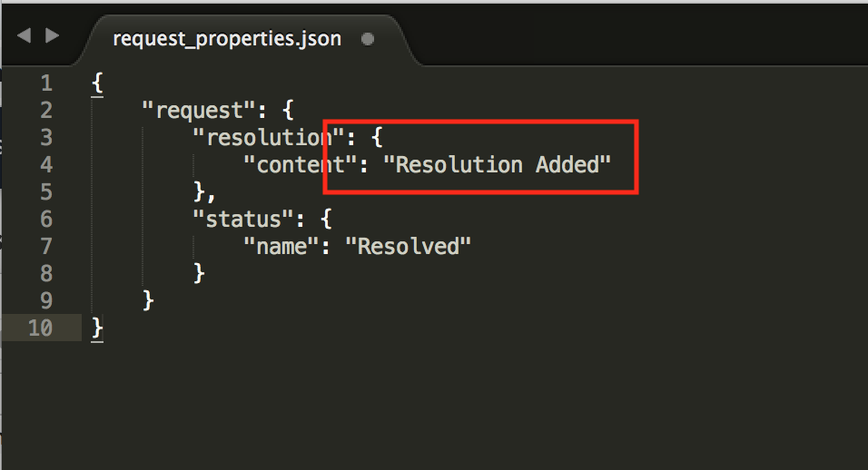
Task: Click the opening brace on line 1
Action: (97, 83)
